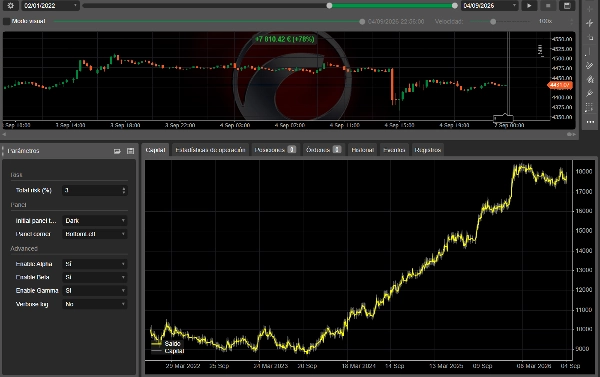The image size is (600, 377).
Task: Click the third icon in the right drawing toolbar
Action: [x=590, y=37]
